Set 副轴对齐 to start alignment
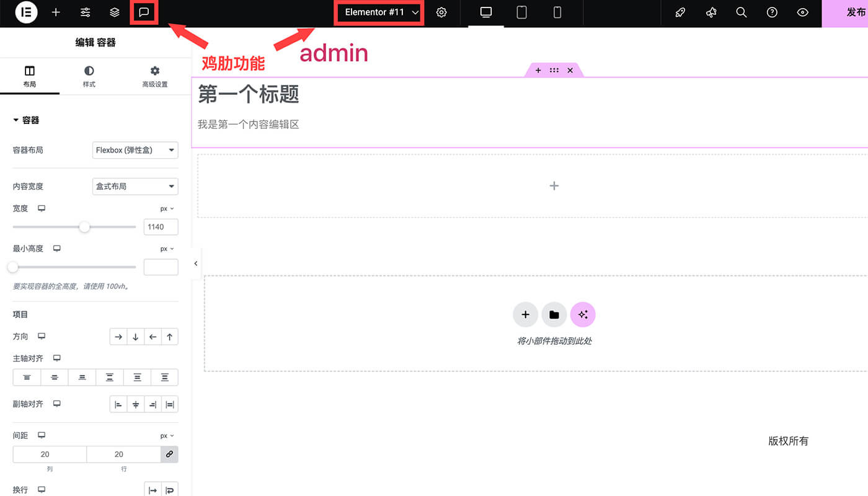Viewport: 868px width, 496px height. point(118,404)
